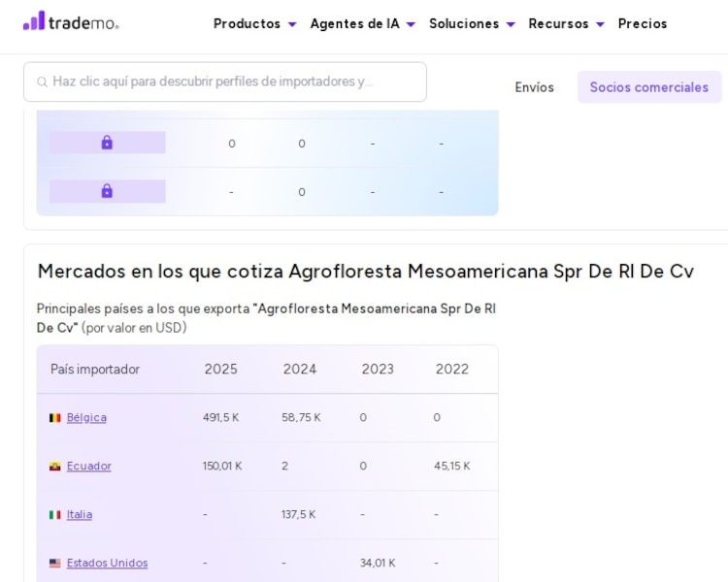
Task: Expand the Agentes de IA dropdown
Action: click(363, 23)
